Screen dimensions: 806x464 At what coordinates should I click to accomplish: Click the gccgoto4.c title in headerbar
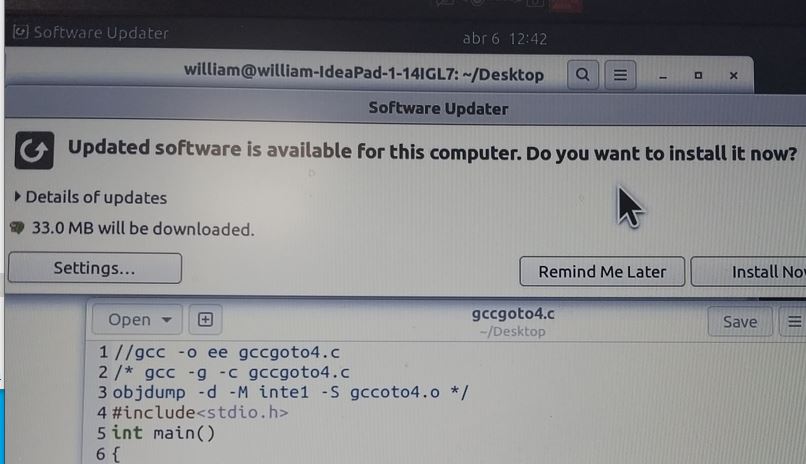point(513,313)
